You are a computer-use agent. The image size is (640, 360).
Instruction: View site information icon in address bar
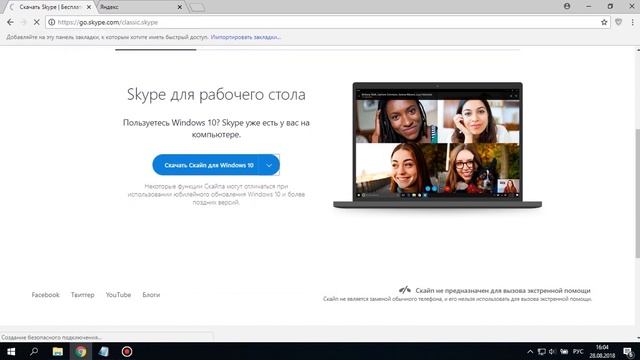pos(51,22)
